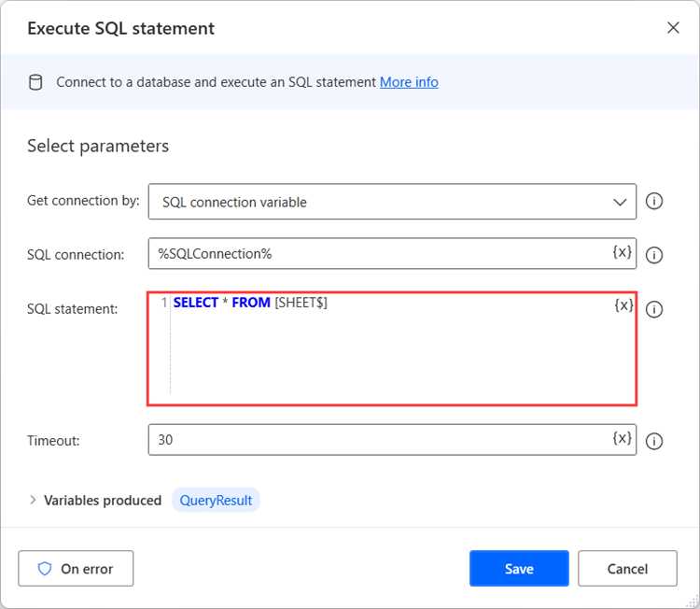Viewport: 700px width, 609px height.
Task: Open the On error settings
Action: coord(76,568)
